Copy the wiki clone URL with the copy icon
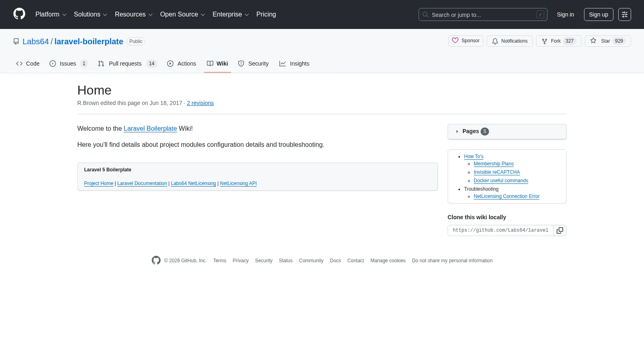The image size is (644, 362). [560, 230]
